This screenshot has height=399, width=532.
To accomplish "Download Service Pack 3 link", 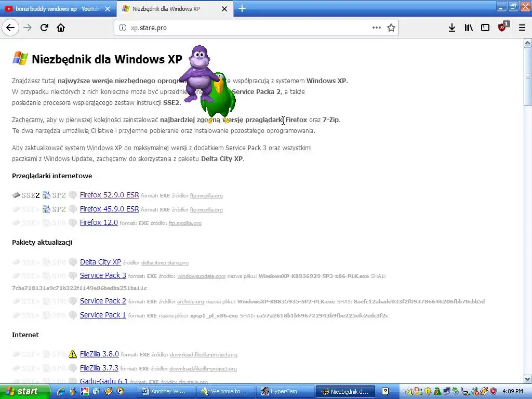I will [x=103, y=275].
